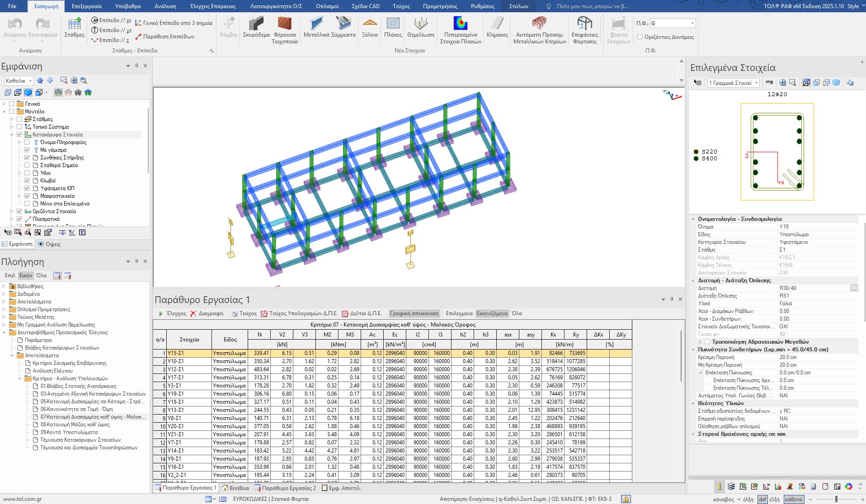Viewport: 866px width, 504px height.
Task: Click the zoom slider in status bar
Action: pos(836,499)
